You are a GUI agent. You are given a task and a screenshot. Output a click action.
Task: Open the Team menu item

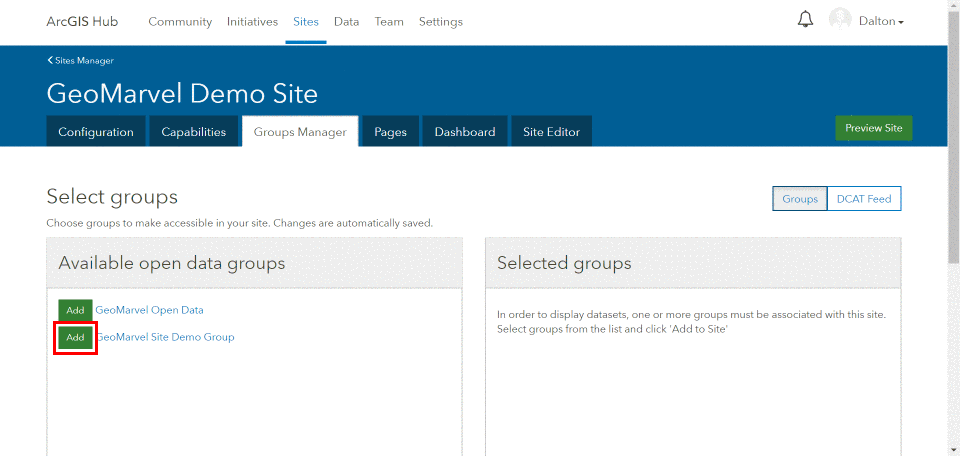pyautogui.click(x=389, y=21)
